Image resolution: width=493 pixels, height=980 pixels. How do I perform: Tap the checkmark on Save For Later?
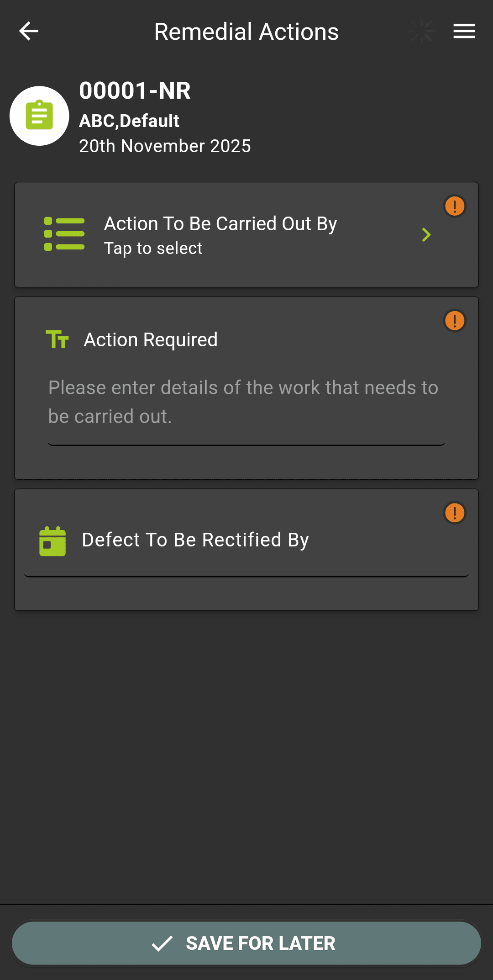pyautogui.click(x=162, y=943)
